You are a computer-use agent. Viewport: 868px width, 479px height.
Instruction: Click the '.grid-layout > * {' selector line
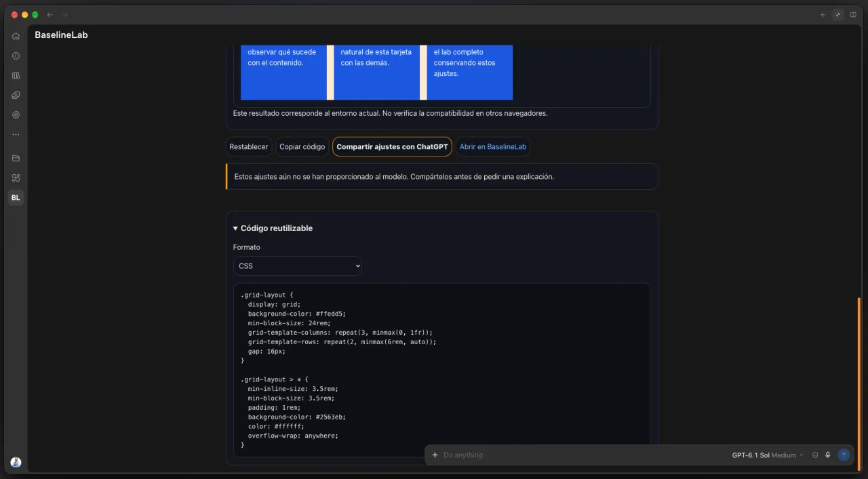pyautogui.click(x=275, y=379)
